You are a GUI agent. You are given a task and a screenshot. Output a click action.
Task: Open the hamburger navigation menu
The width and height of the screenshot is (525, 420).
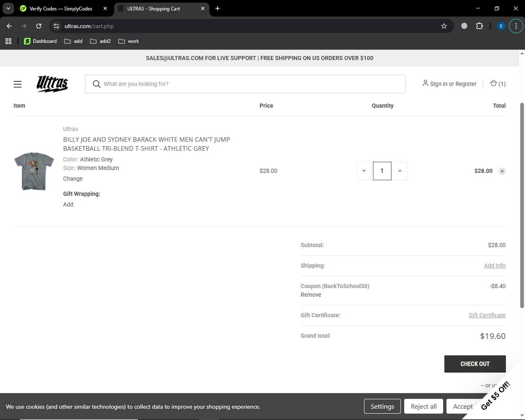17,84
